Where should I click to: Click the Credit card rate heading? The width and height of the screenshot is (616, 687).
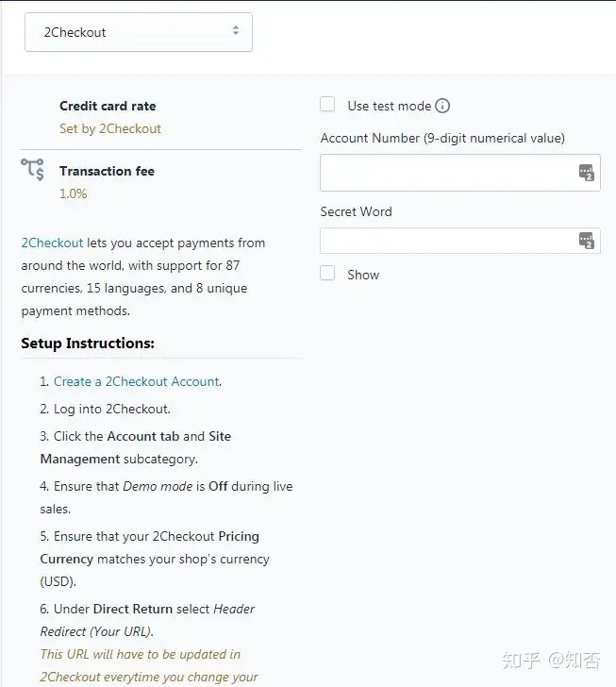click(x=108, y=106)
